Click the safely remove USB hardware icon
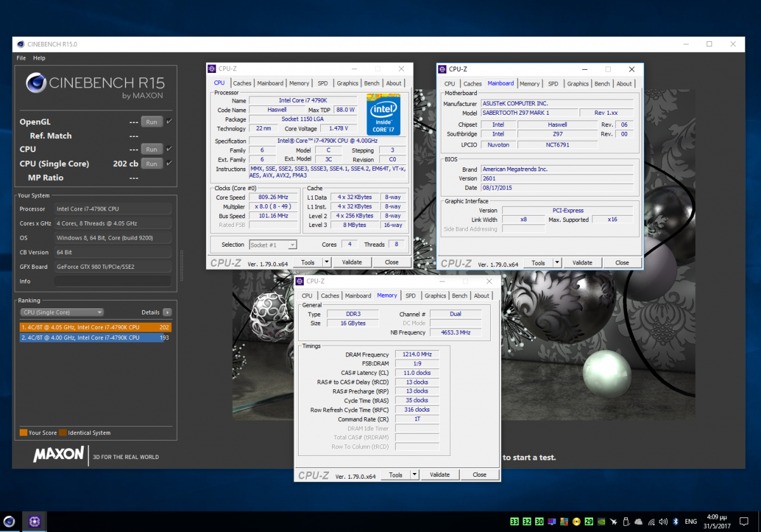761x532 pixels. 627,521
